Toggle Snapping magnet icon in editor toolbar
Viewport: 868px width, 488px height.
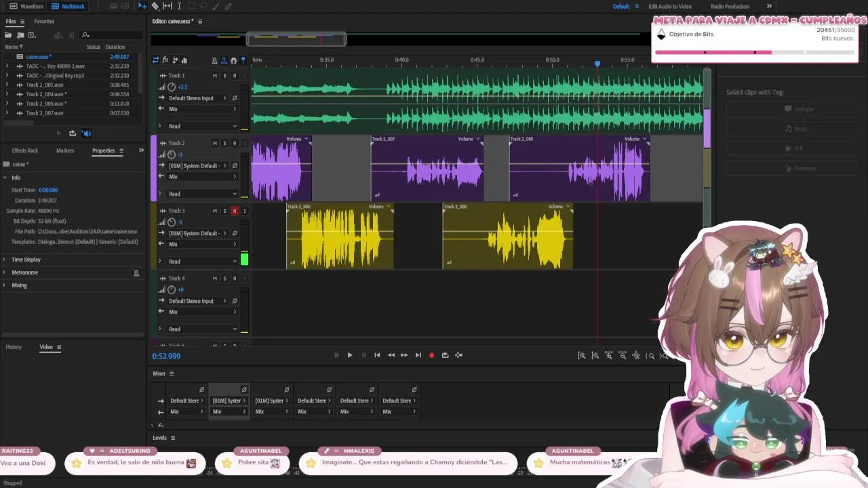234,60
